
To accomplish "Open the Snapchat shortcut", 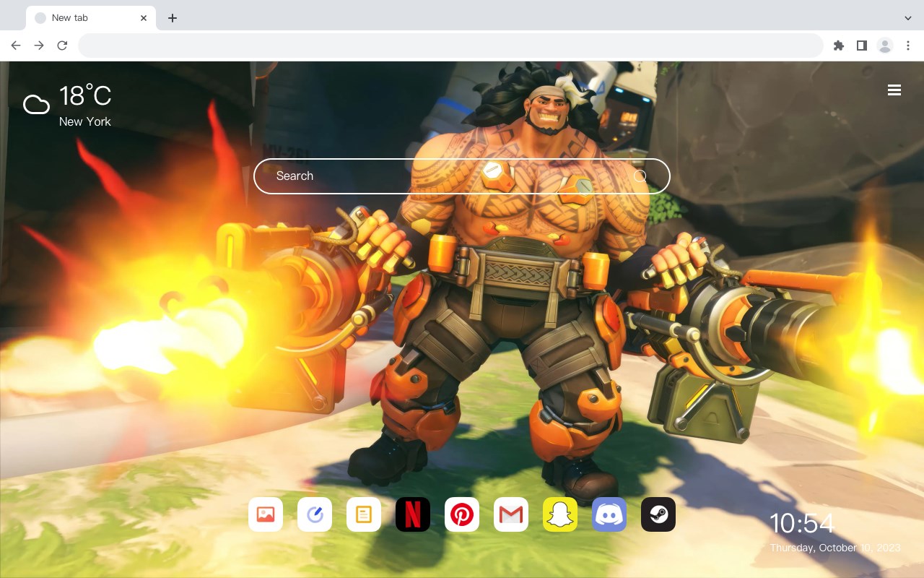I will pos(560,514).
